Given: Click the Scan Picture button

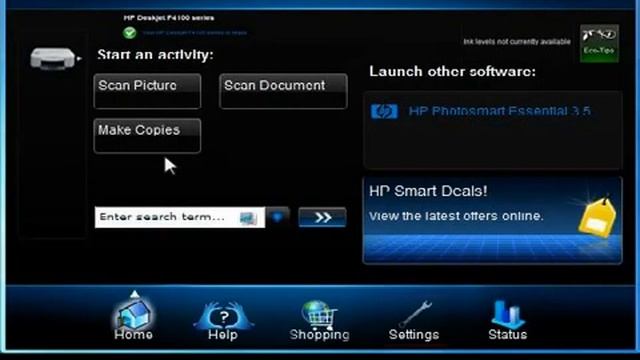Looking at the screenshot, I should click(147, 91).
